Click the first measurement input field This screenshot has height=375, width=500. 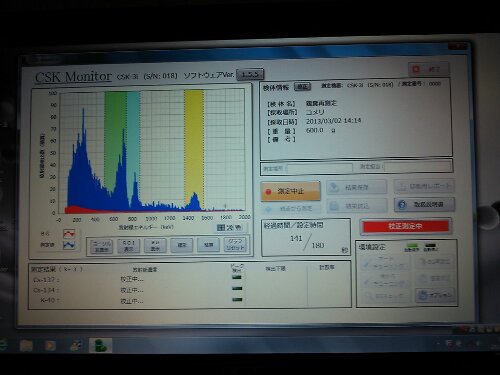point(319,168)
